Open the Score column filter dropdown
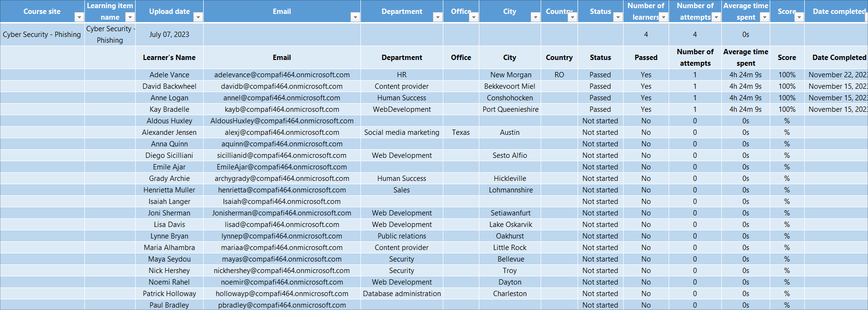This screenshot has width=868, height=310. pos(799,17)
